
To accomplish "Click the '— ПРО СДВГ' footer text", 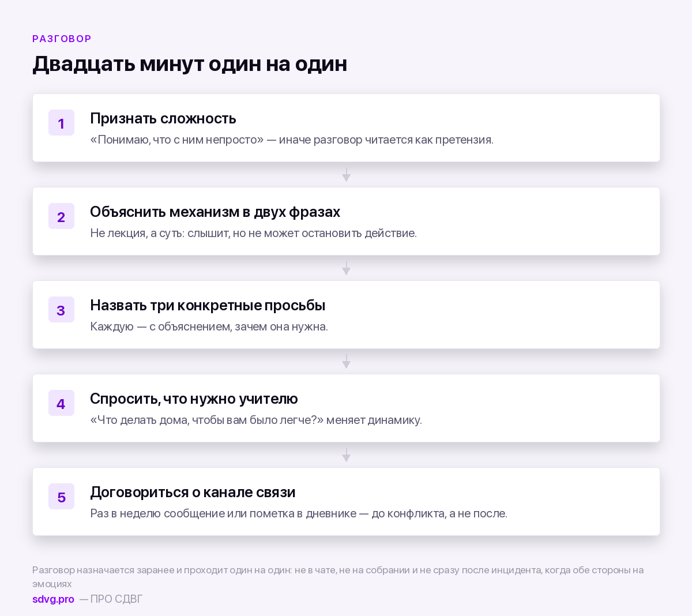I will (111, 599).
